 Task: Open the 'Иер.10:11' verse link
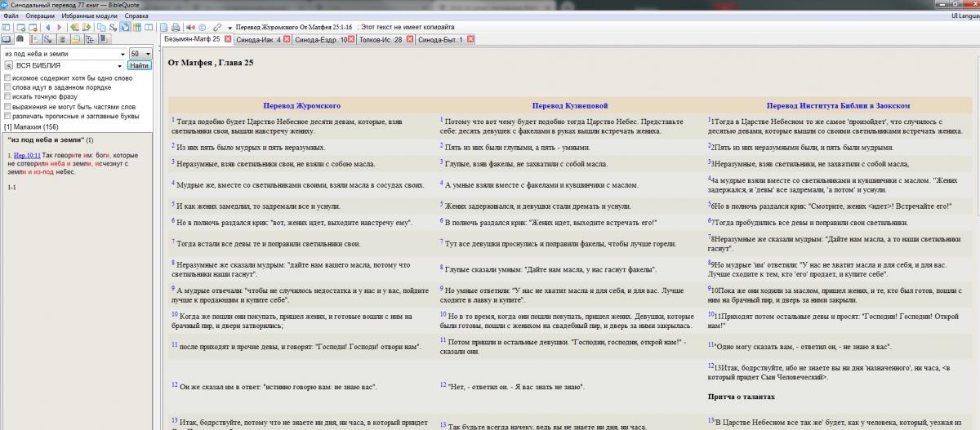27,155
